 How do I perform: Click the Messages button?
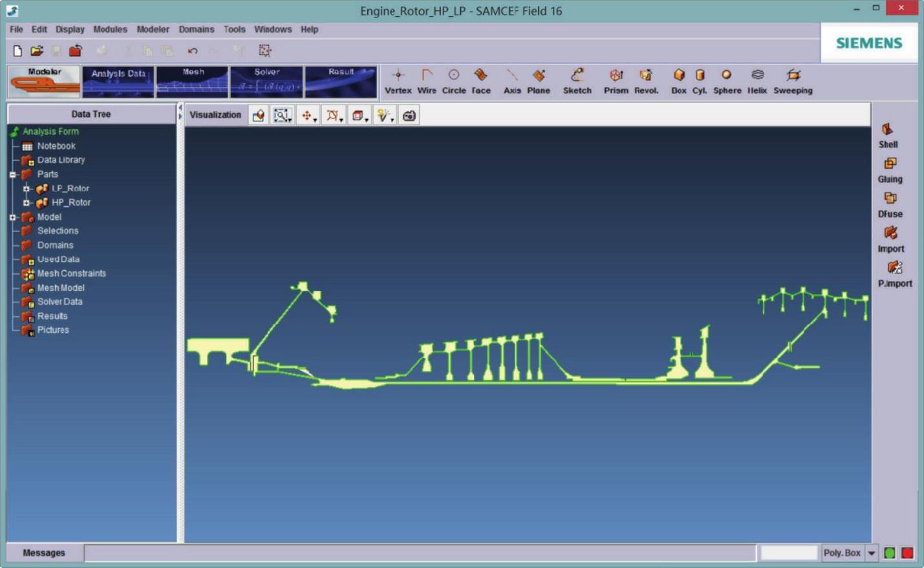44,553
